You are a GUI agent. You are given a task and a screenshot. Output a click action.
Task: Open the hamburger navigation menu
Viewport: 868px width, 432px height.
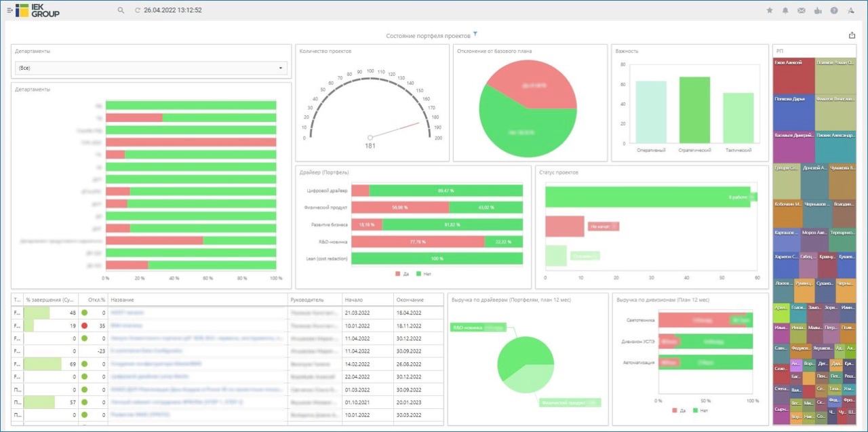click(9, 10)
